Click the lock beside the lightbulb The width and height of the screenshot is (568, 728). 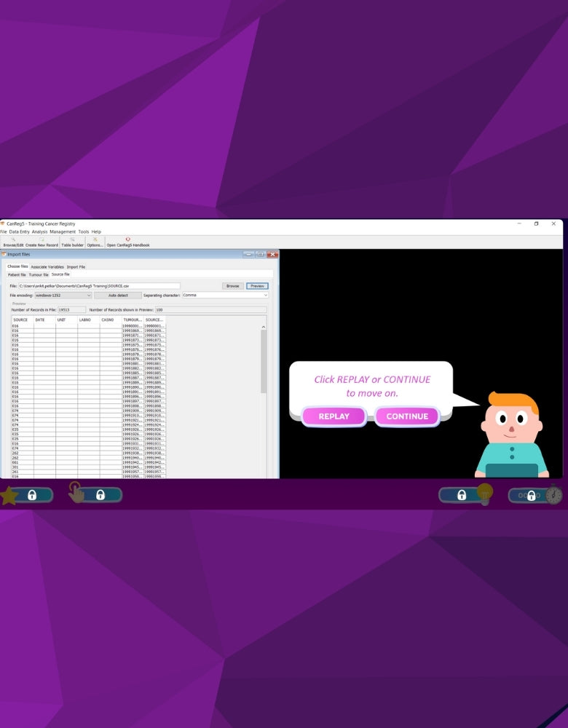click(x=462, y=495)
